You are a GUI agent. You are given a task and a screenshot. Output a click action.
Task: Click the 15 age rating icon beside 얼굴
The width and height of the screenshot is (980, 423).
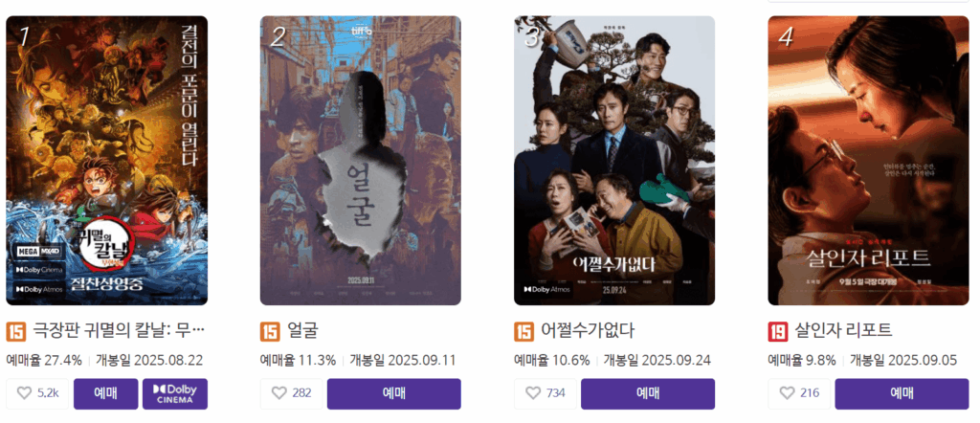pos(270,331)
